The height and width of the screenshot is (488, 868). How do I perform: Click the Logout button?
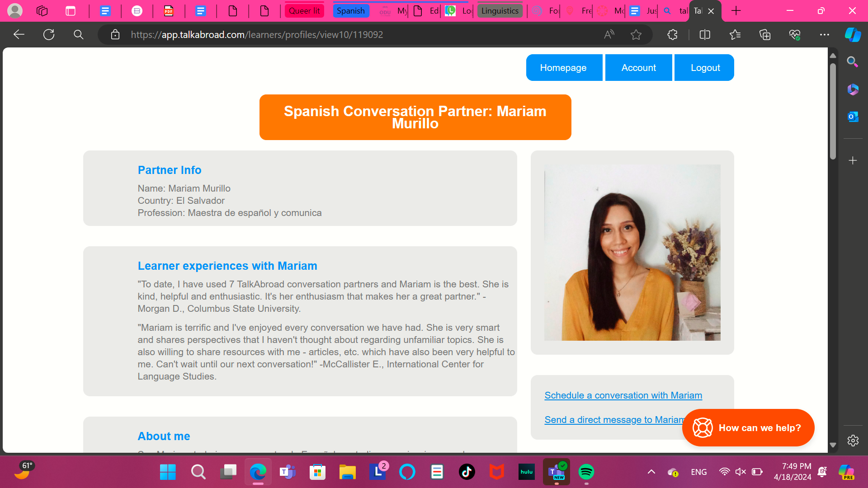pyautogui.click(x=705, y=68)
